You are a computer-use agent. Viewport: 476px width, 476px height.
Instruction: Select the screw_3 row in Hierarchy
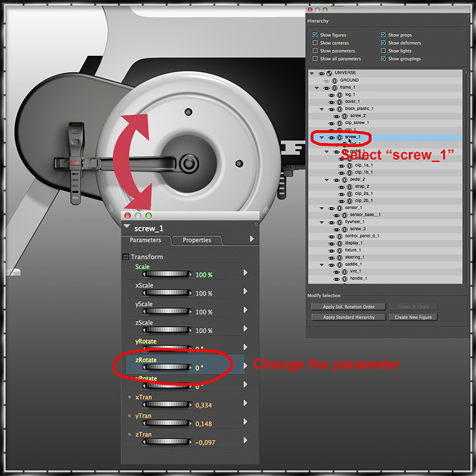(x=385, y=229)
